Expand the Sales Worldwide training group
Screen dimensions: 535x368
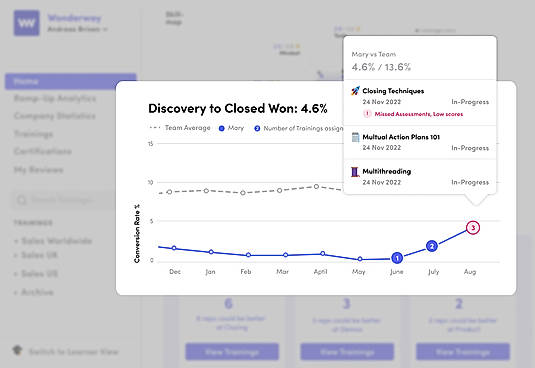coord(53,241)
